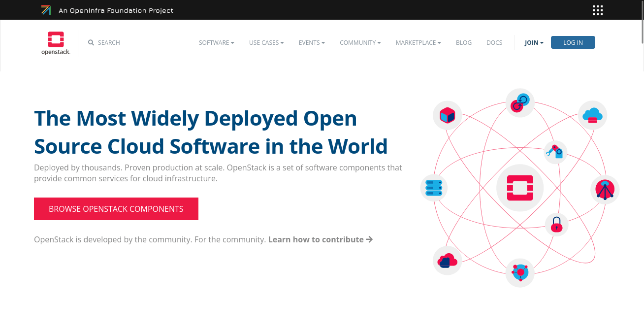Select the telescope icon in the diagram

(605, 189)
